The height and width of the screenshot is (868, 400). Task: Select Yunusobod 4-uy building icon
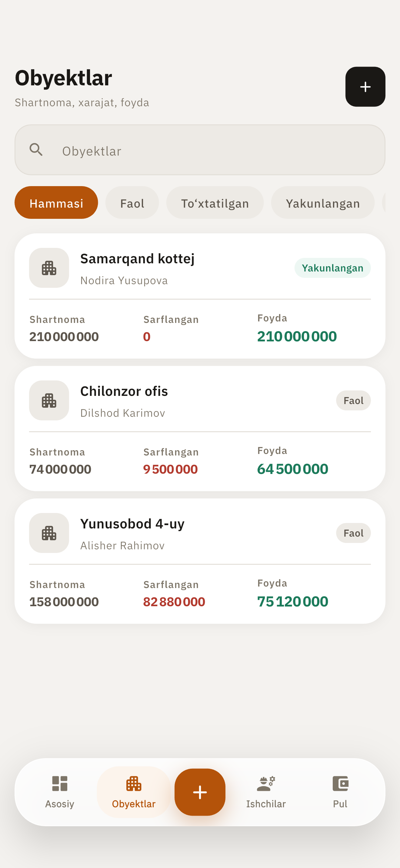(49, 533)
